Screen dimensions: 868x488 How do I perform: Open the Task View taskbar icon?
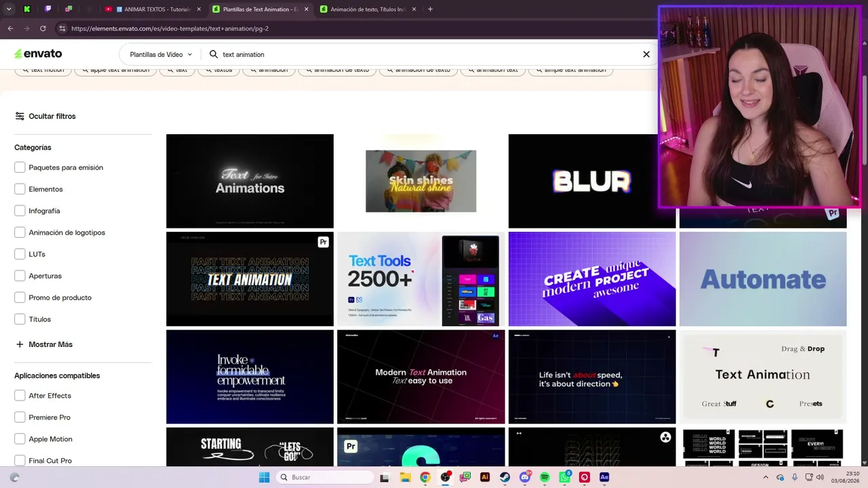(x=384, y=477)
